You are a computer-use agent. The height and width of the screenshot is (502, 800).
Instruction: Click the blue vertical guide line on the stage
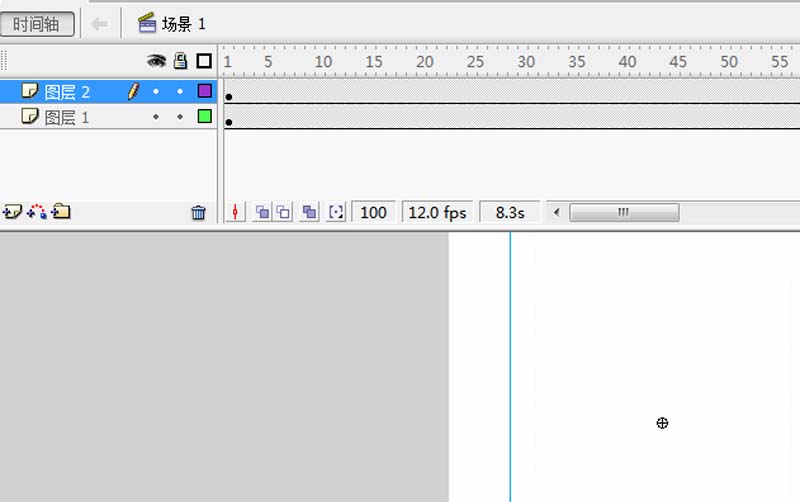(x=510, y=367)
